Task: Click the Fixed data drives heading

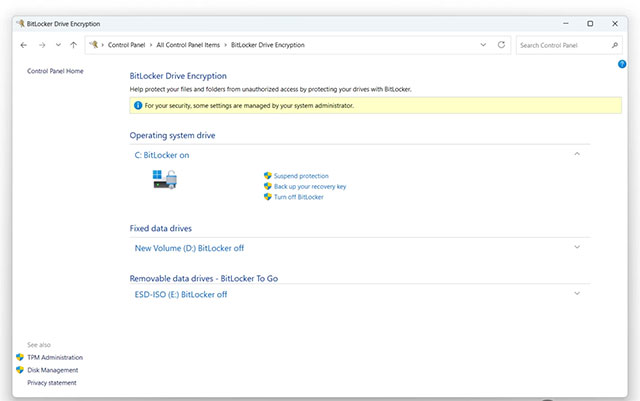Action: pyautogui.click(x=161, y=229)
